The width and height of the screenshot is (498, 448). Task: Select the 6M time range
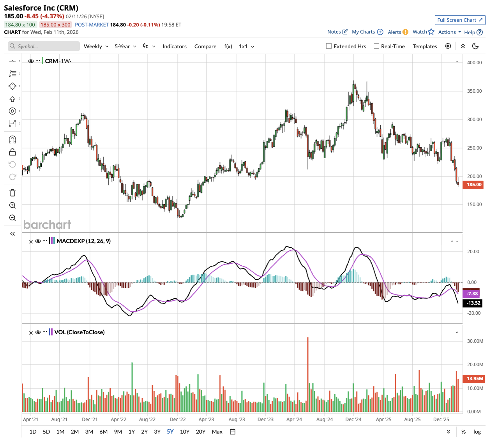click(104, 432)
